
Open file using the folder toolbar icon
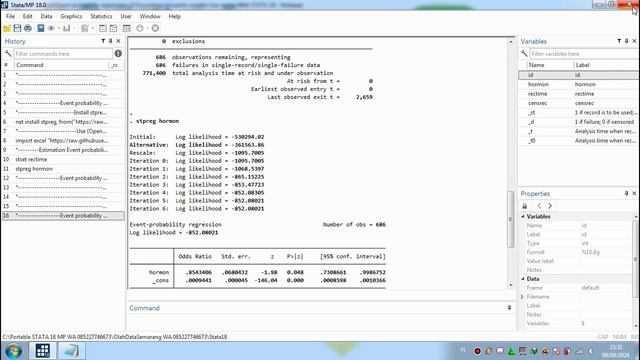click(7, 28)
